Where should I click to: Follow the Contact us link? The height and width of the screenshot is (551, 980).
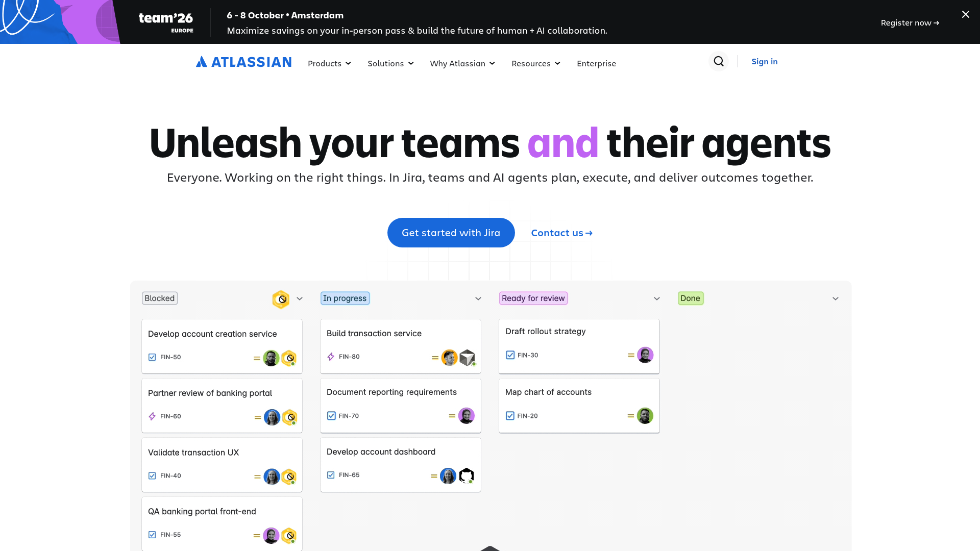(561, 233)
